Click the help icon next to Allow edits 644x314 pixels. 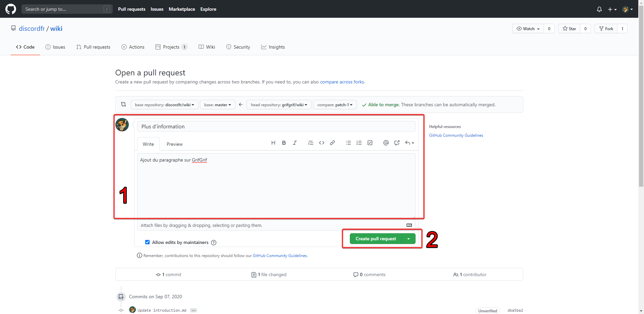click(x=214, y=243)
